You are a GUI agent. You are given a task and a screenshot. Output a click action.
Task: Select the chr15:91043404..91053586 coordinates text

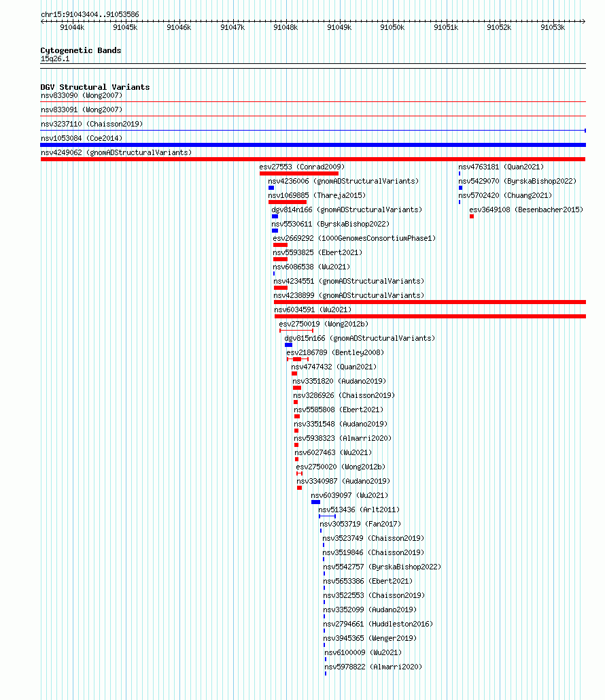click(90, 15)
